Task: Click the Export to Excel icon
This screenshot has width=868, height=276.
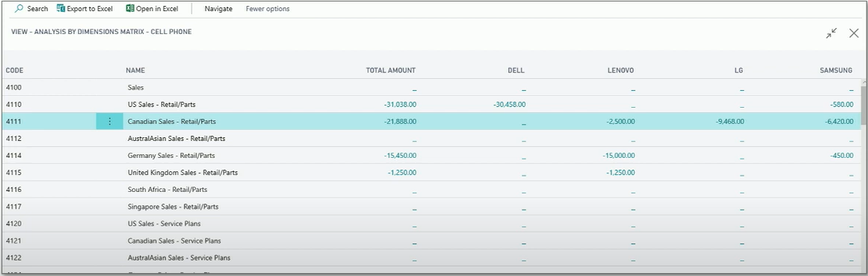Action: (61, 9)
